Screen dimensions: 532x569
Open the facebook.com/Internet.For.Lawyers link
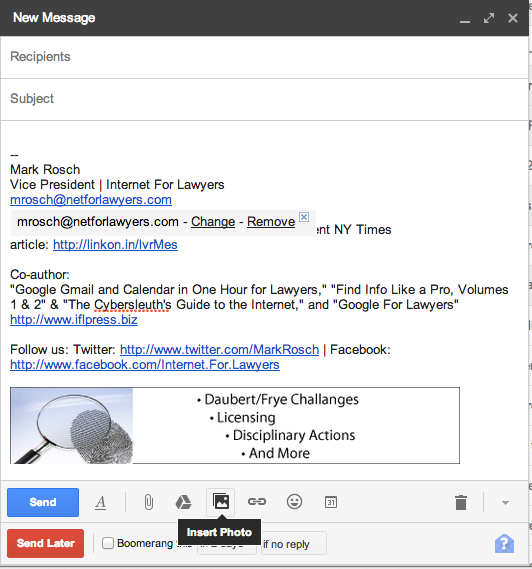click(145, 365)
